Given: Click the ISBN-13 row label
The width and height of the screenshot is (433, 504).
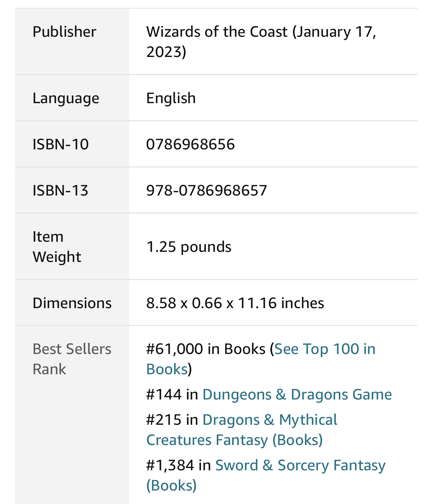Looking at the screenshot, I should pyautogui.click(x=60, y=190).
